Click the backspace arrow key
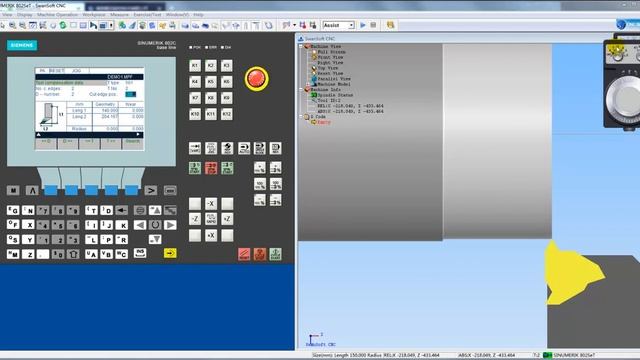This screenshot has height=360, width=640. tap(121, 210)
